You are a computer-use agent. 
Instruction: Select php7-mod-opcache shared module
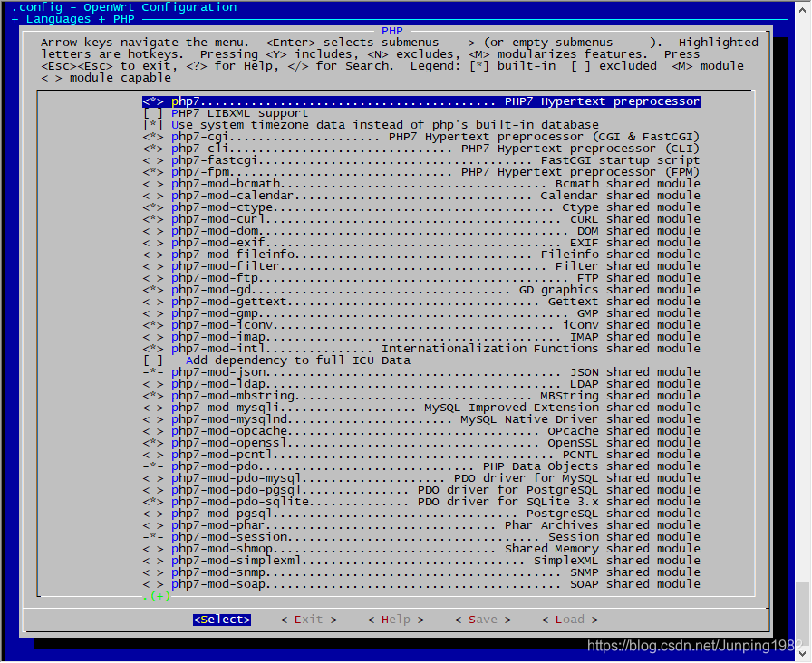point(421,431)
